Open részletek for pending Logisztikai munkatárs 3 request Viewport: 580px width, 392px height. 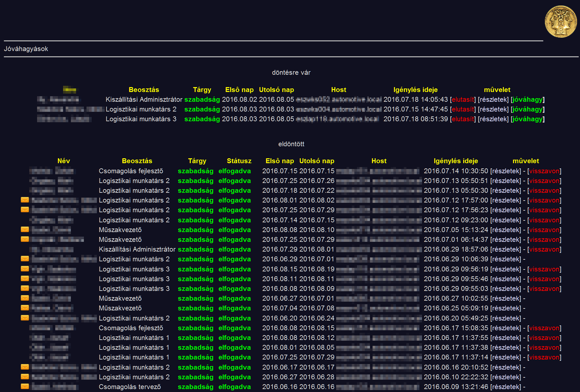[x=493, y=119]
